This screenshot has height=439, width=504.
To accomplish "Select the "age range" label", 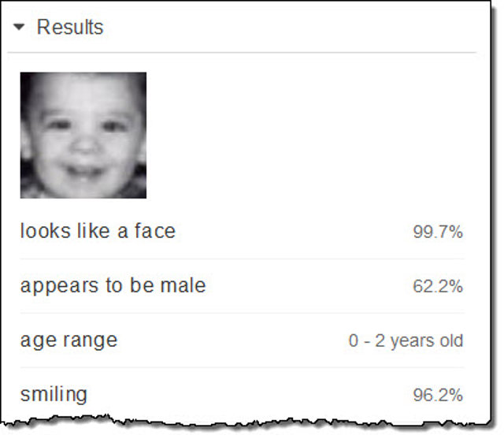I will pos(69,340).
